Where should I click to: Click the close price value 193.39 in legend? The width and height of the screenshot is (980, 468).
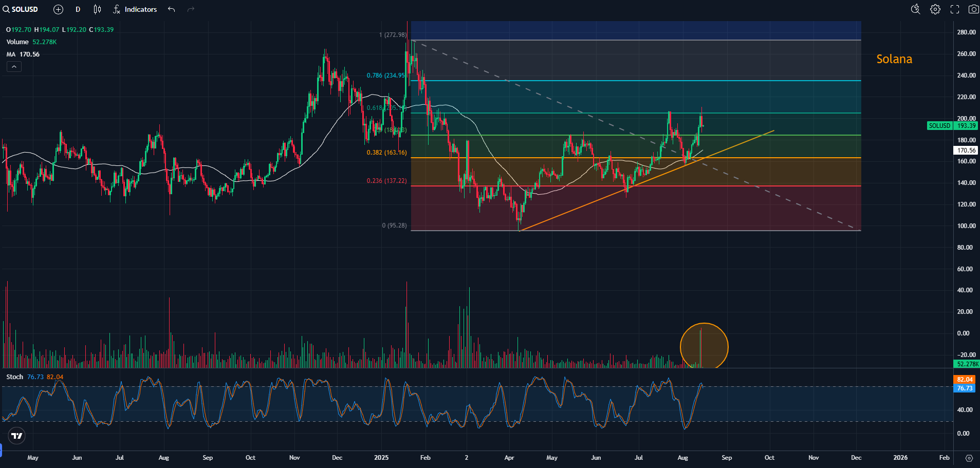(x=104, y=30)
